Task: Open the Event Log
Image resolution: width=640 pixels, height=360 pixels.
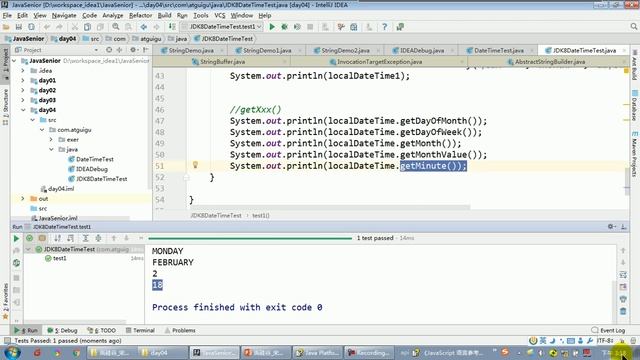Action: click(x=608, y=330)
